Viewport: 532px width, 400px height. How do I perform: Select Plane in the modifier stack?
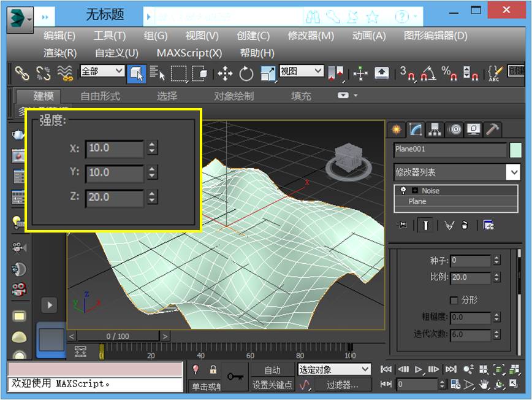coord(455,201)
